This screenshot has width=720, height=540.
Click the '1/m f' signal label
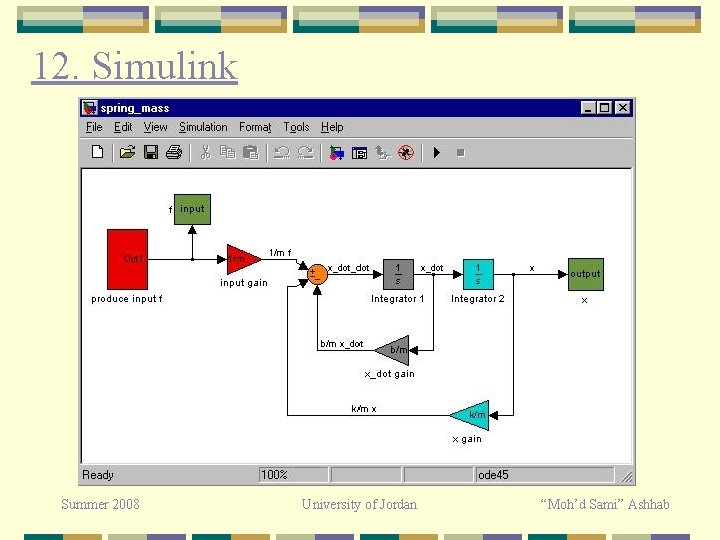point(280,253)
